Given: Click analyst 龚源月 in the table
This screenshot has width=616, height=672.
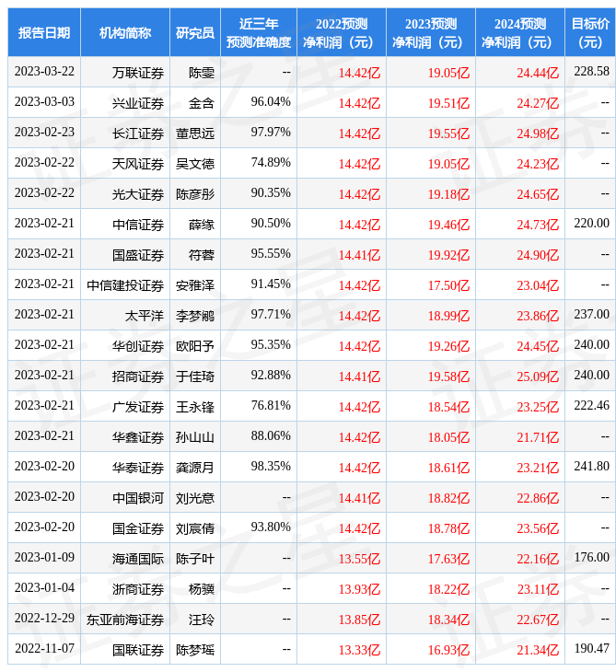Looking at the screenshot, I should click(x=194, y=467).
